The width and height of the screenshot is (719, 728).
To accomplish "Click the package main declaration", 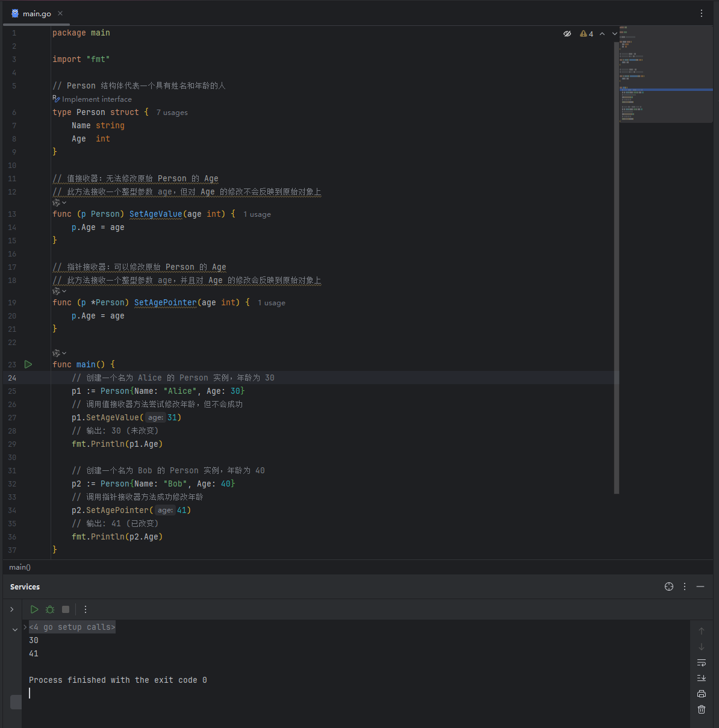I will (81, 33).
